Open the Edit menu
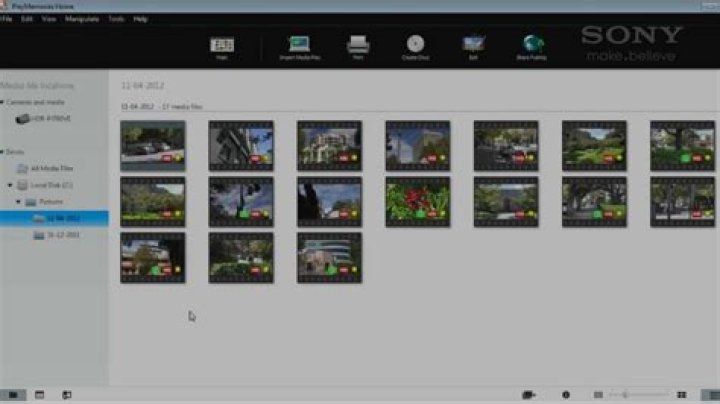 [x=27, y=19]
